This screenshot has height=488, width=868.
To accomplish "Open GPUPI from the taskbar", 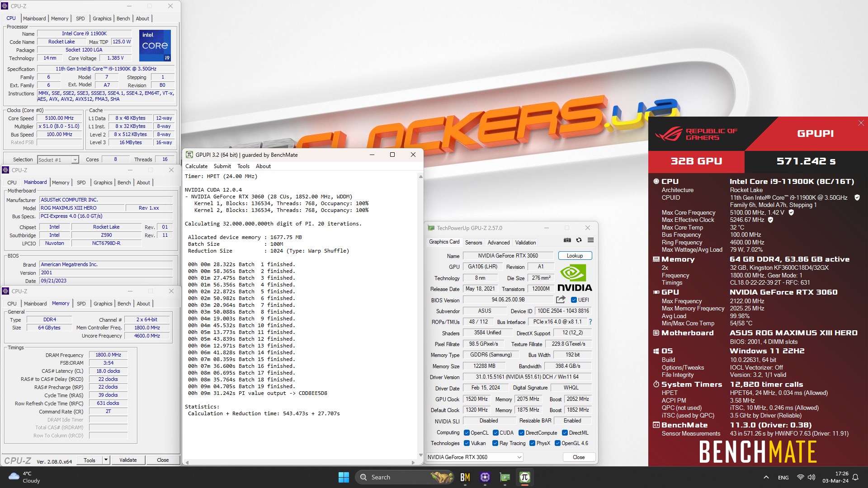I will coord(524,477).
